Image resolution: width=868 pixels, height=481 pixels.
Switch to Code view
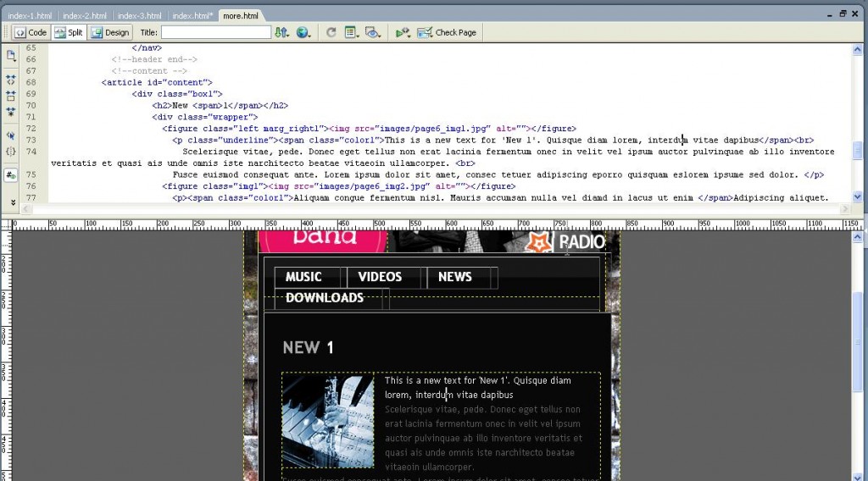pos(31,33)
